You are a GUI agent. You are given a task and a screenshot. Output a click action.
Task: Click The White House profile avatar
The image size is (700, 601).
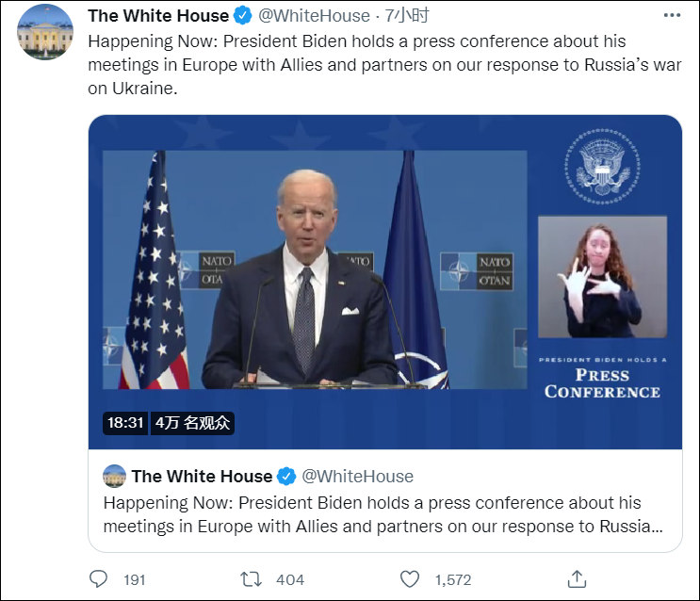click(x=44, y=31)
